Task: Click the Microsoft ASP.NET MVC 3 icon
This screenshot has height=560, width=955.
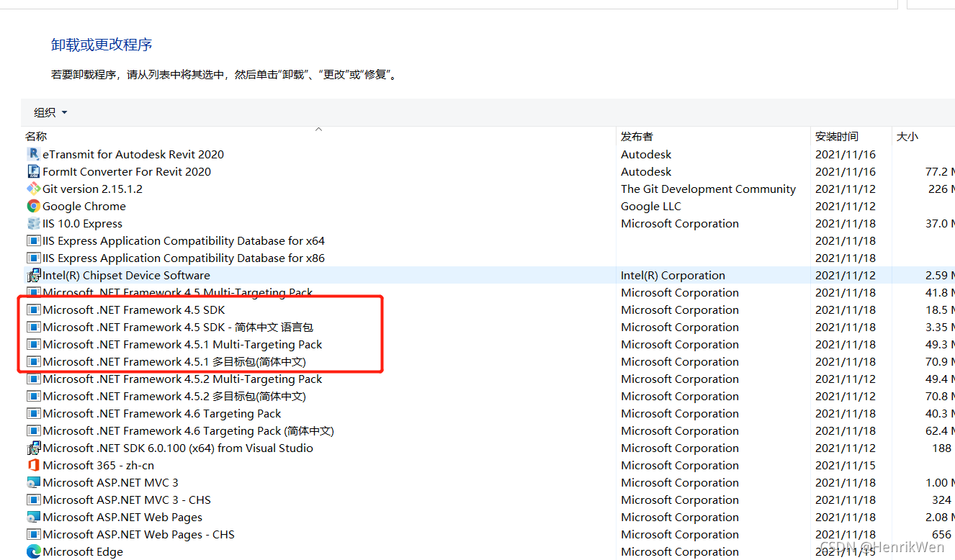Action: point(33,482)
